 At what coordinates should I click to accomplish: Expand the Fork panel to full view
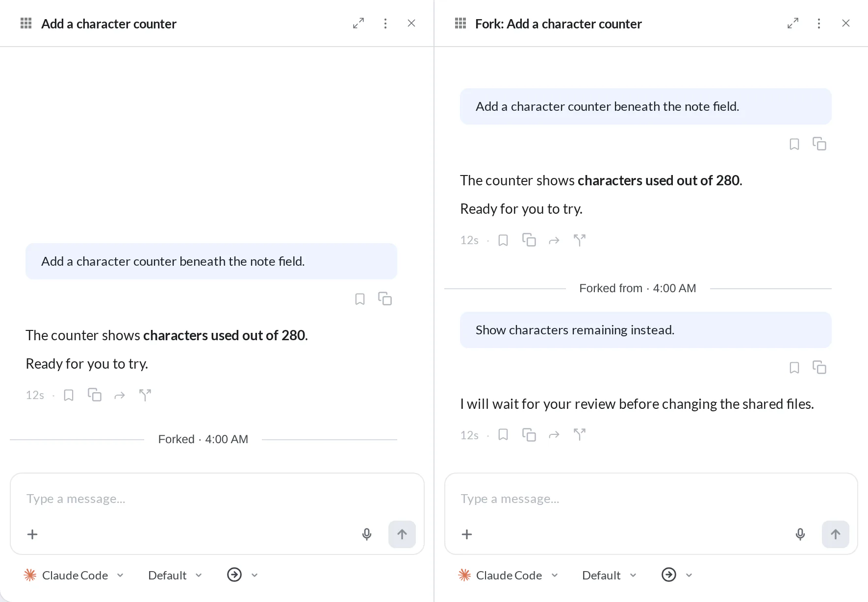point(793,23)
